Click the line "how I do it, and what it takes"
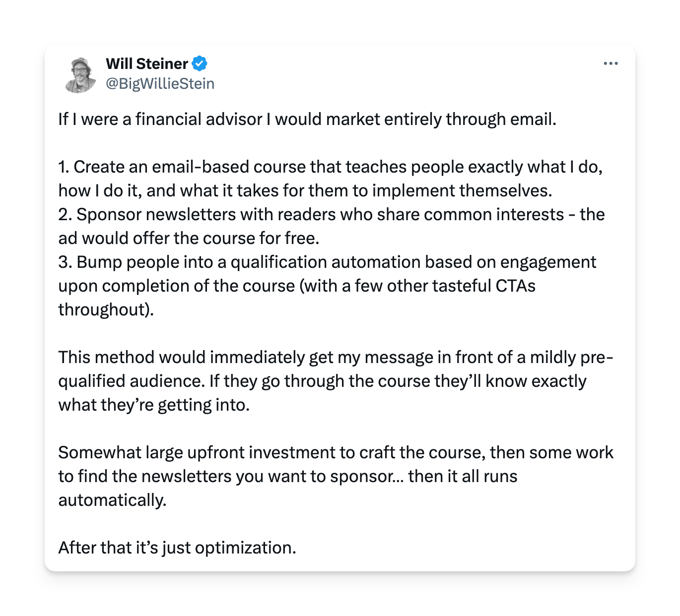The height and width of the screenshot is (616, 680). tap(305, 191)
